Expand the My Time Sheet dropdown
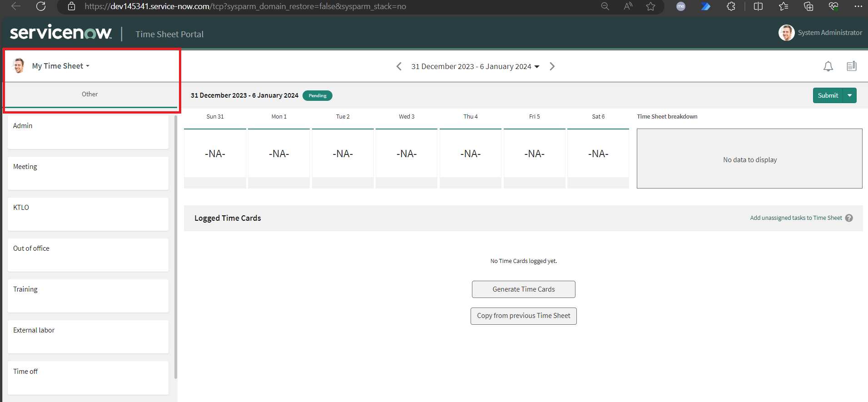 61,66
